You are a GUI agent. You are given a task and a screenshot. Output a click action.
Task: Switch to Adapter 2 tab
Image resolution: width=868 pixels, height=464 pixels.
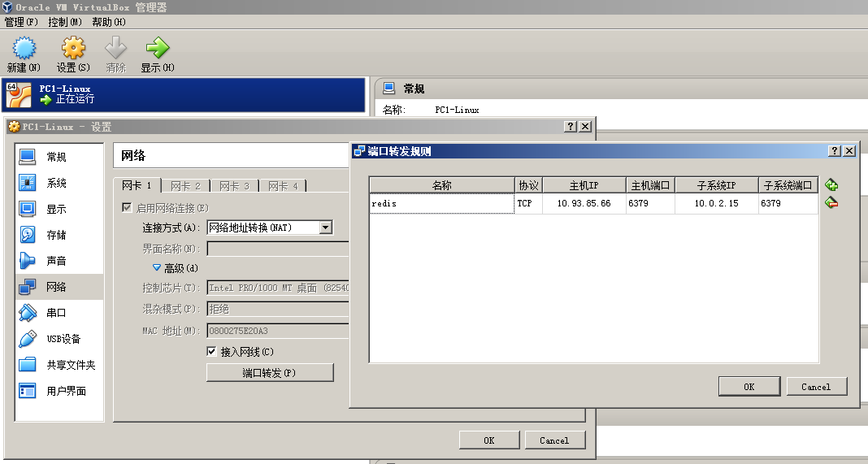pos(186,186)
